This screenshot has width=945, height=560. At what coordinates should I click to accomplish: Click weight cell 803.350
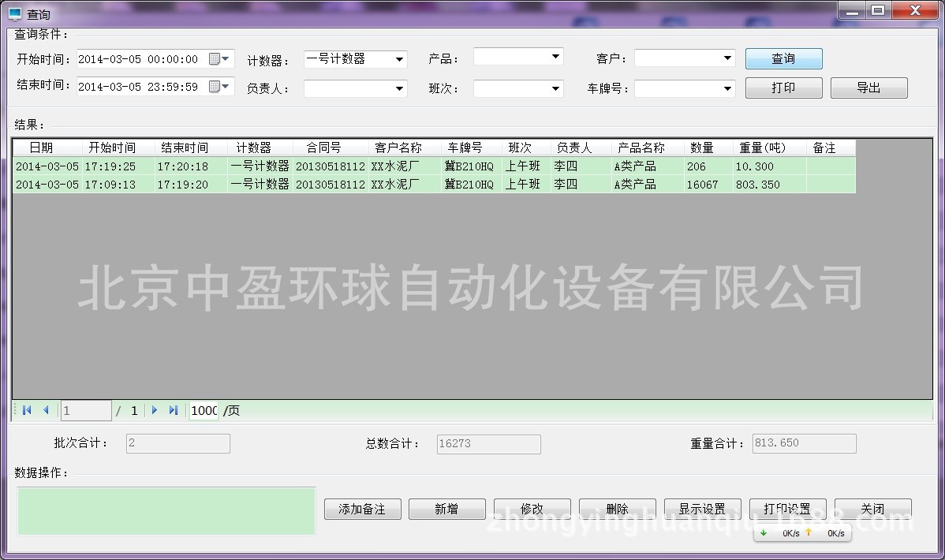point(770,185)
